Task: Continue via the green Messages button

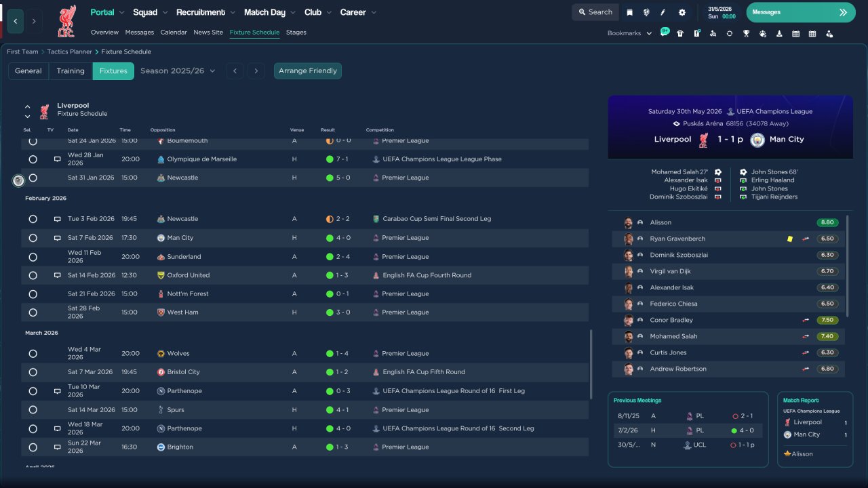Action: pos(801,12)
